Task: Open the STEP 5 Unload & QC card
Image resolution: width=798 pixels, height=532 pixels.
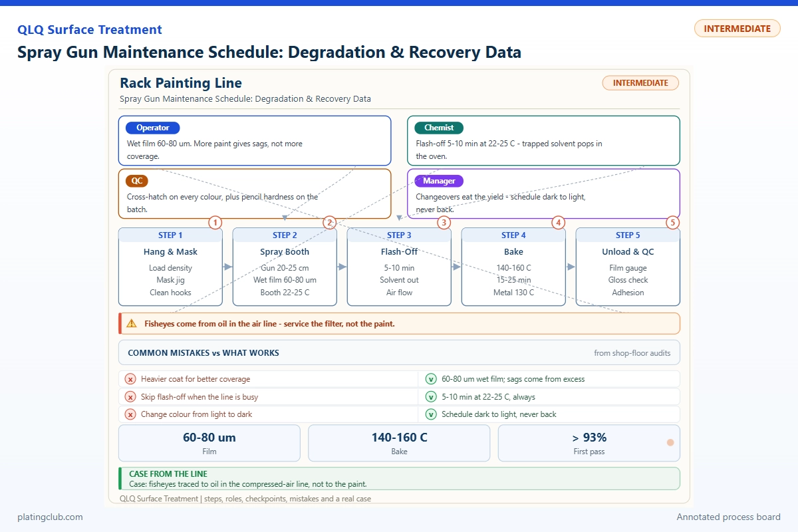Action: pos(628,267)
